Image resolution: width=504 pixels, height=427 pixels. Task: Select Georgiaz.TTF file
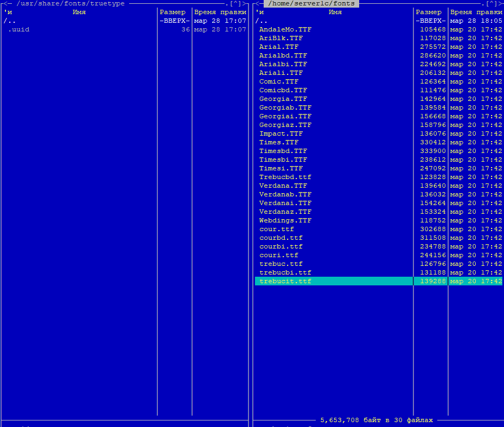[285, 125]
